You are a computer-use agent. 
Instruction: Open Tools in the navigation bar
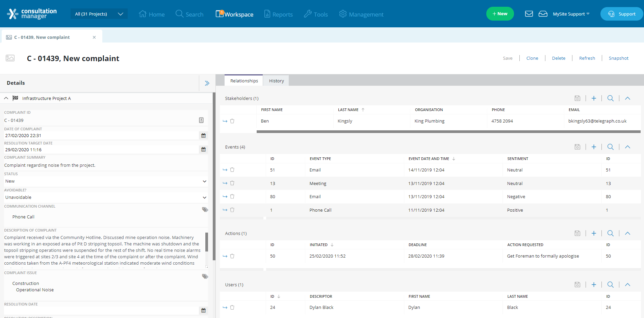[x=316, y=14]
